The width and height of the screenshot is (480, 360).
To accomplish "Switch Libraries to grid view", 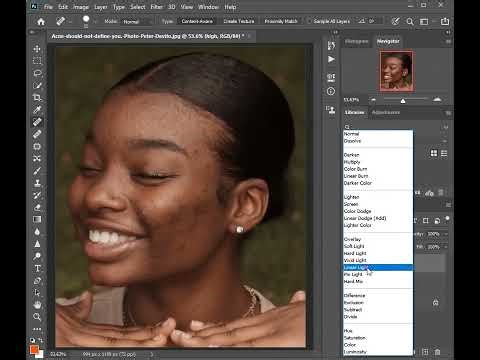I will (x=434, y=153).
